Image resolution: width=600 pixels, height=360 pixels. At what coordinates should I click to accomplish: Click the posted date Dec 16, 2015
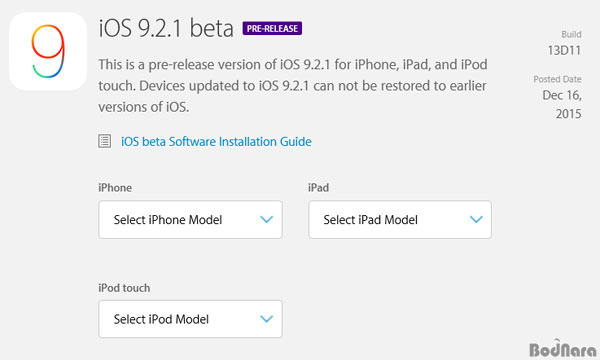point(562,104)
